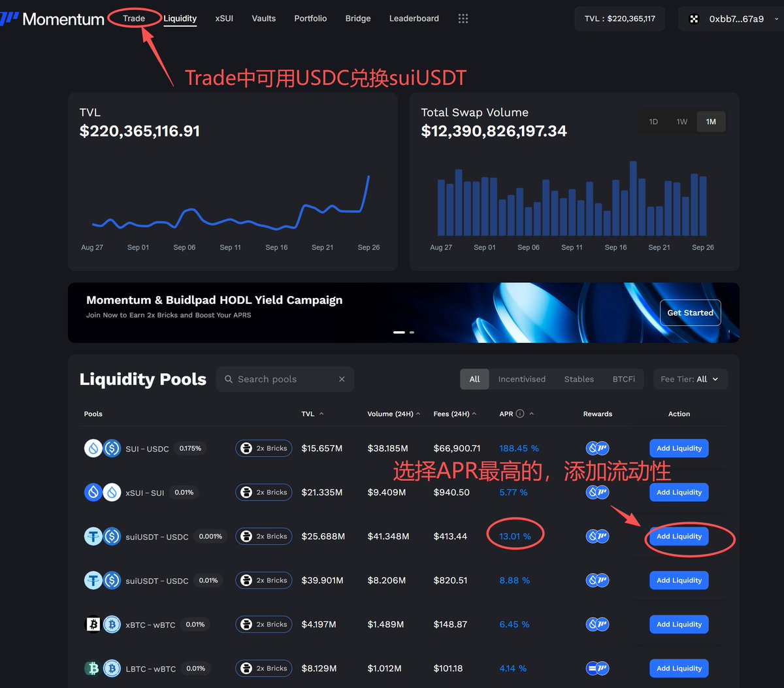Sort pools by Volume (24H) column
Image resolution: width=784 pixels, height=688 pixels.
393,414
